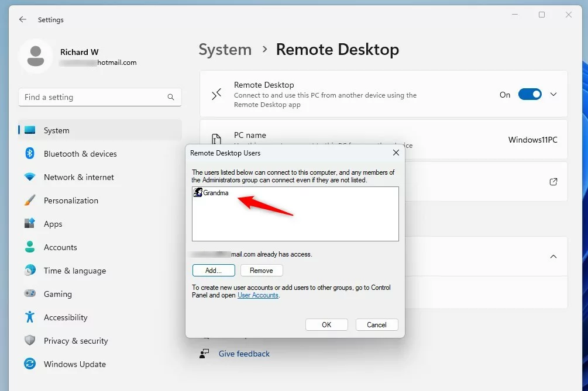Click the Give feedback person icon

(x=204, y=354)
